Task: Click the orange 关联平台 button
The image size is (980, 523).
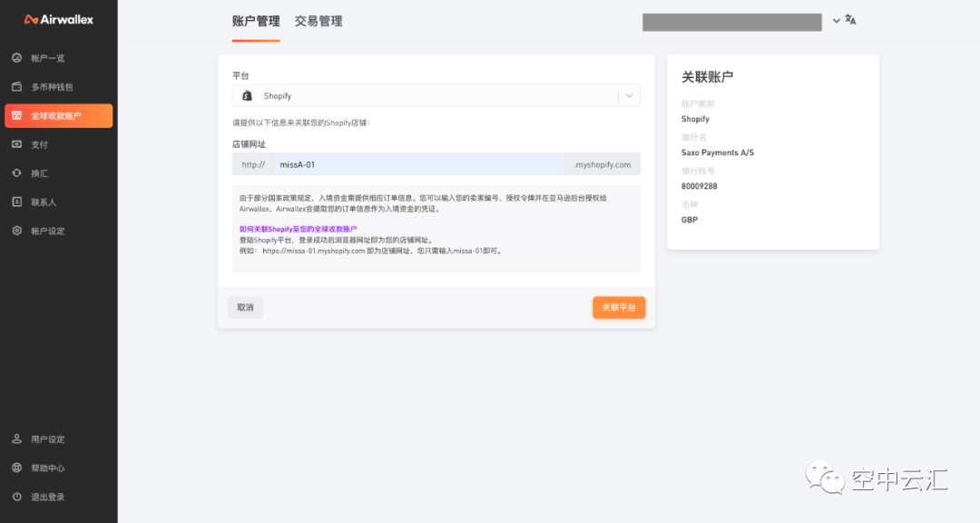Action: click(619, 308)
